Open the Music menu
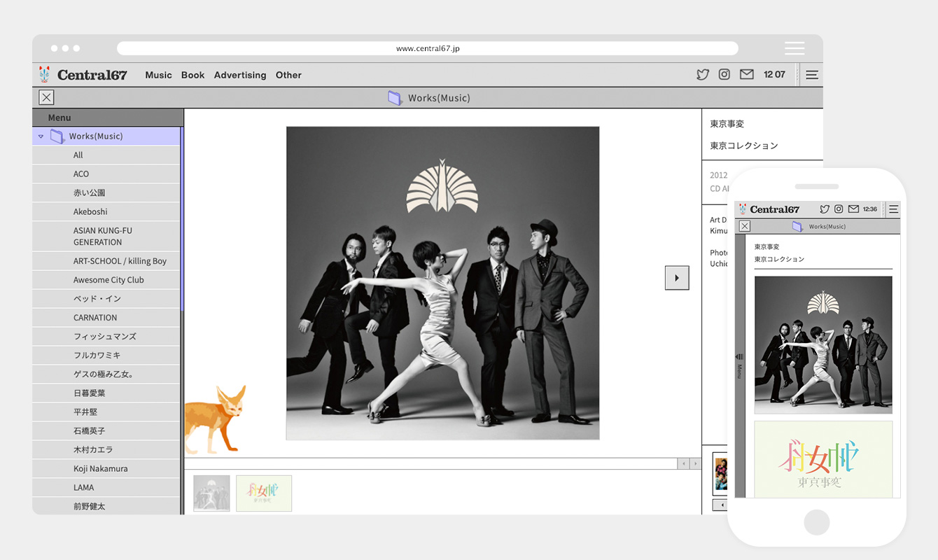 pyautogui.click(x=158, y=75)
